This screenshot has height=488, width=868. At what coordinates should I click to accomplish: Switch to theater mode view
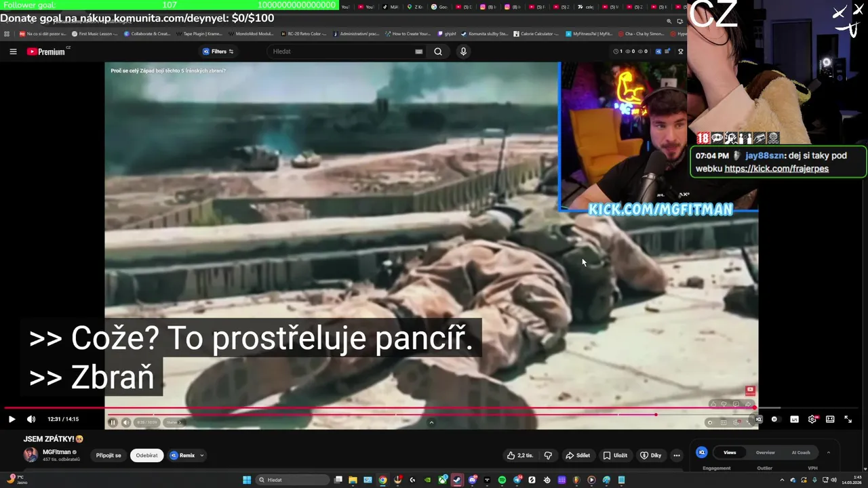[830, 419]
